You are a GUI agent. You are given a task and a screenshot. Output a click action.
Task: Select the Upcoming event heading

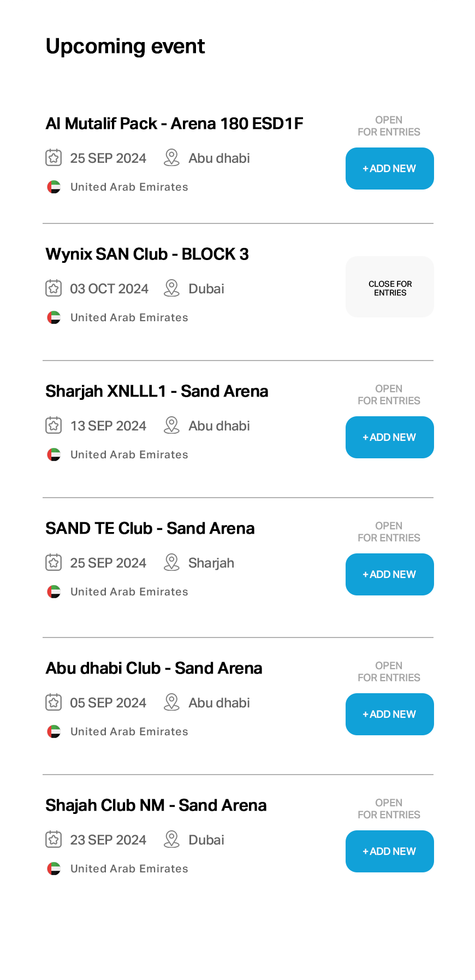point(125,46)
